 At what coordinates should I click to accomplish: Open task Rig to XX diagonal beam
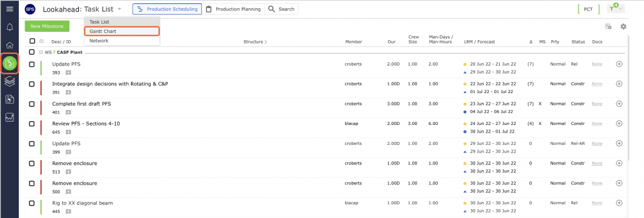click(x=82, y=203)
